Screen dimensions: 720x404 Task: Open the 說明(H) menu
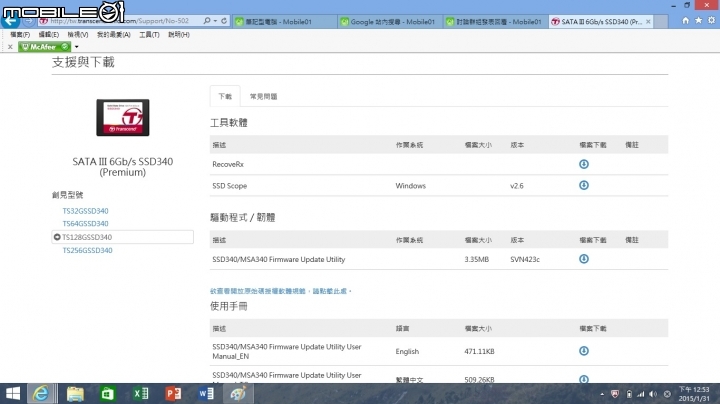[179, 34]
